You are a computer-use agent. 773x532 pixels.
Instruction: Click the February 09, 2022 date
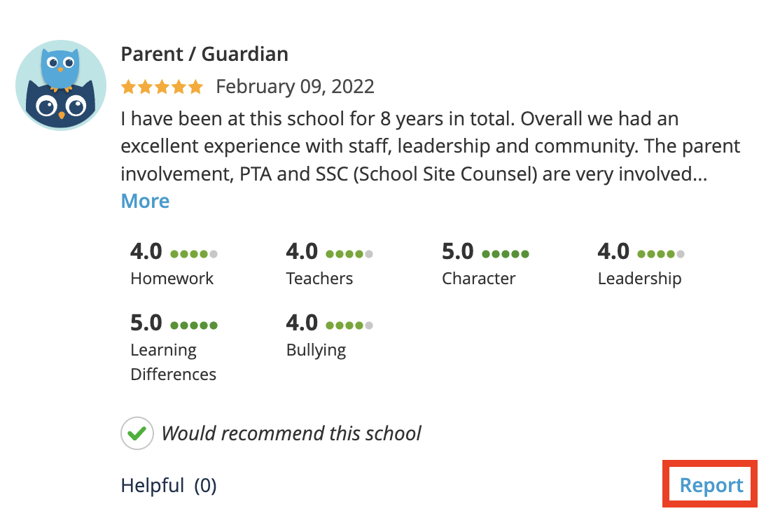point(295,87)
